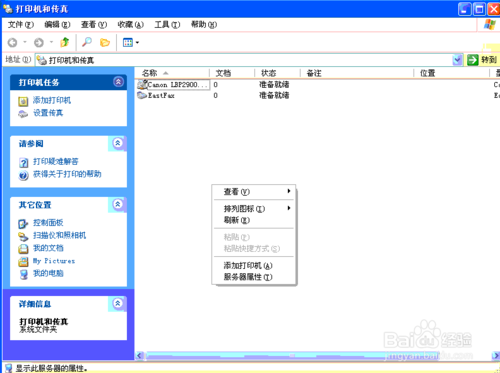Screen dimensions: 500x373
Task: Select the EastFax name text
Action: (x=161, y=96)
